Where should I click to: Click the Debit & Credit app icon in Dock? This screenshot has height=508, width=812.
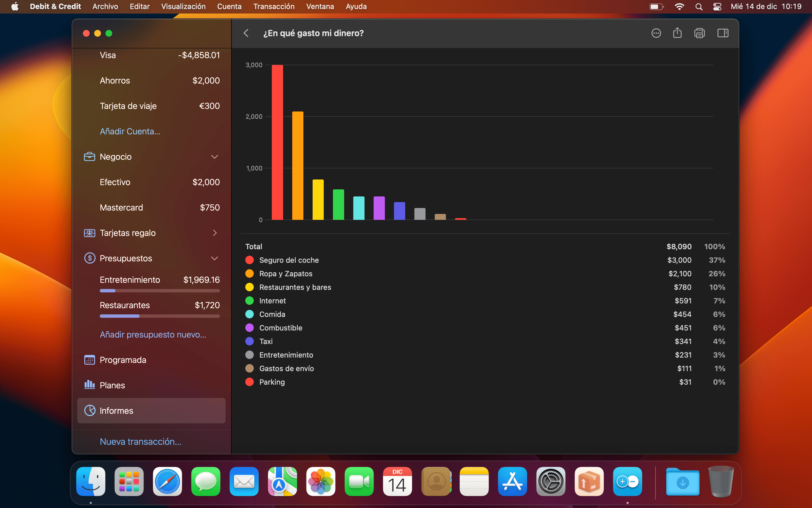[x=627, y=481]
